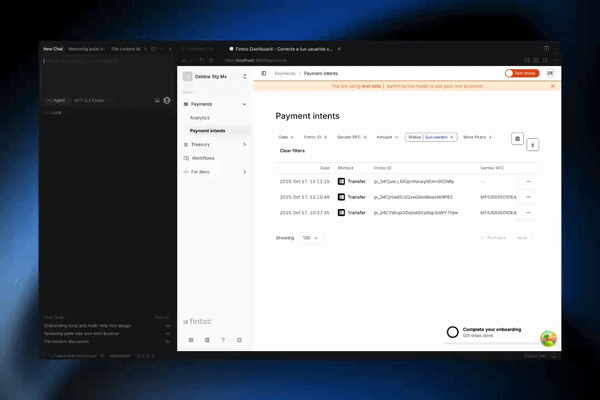
Task: Open the help question mark icon
Action: (223, 340)
